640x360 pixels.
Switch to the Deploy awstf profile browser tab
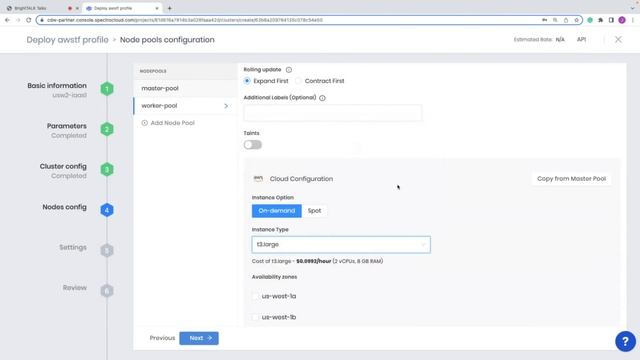[x=122, y=8]
